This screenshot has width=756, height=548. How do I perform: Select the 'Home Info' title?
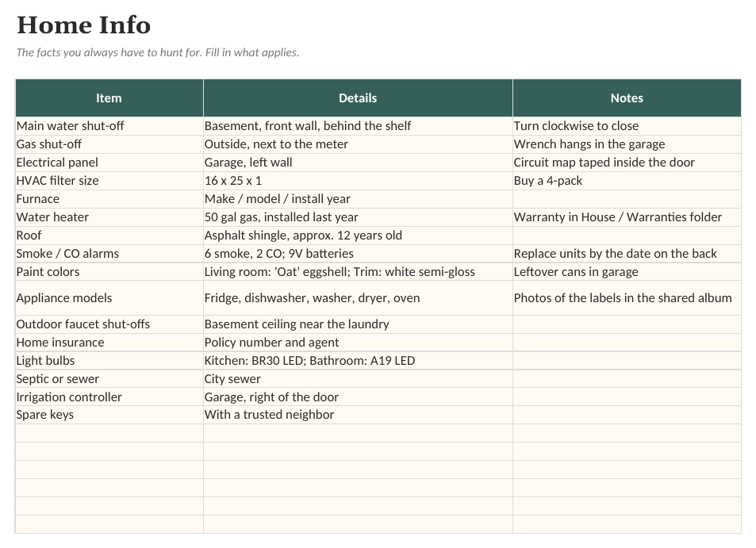84,25
